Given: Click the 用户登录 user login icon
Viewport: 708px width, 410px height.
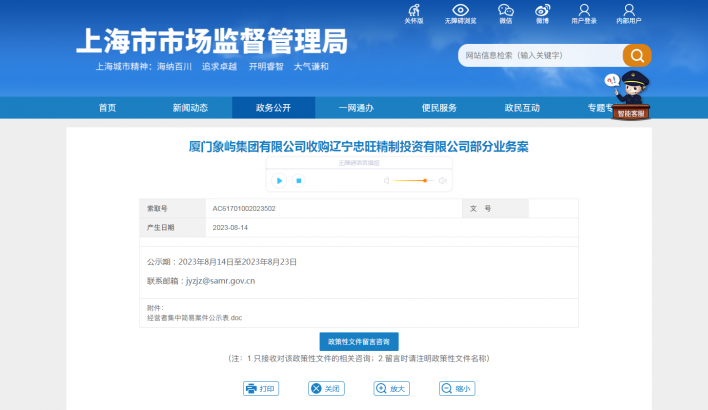Looking at the screenshot, I should click(x=584, y=14).
